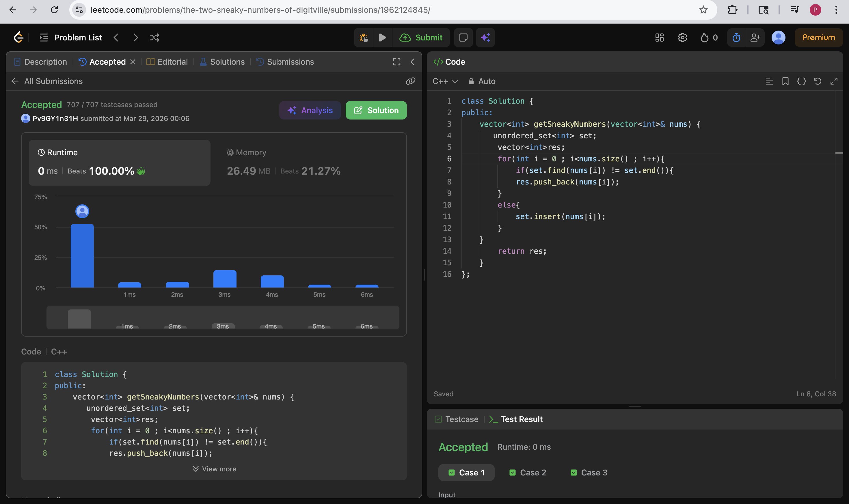Image resolution: width=849 pixels, height=504 pixels.
Task: Open the C++ language dropdown
Action: (x=445, y=81)
